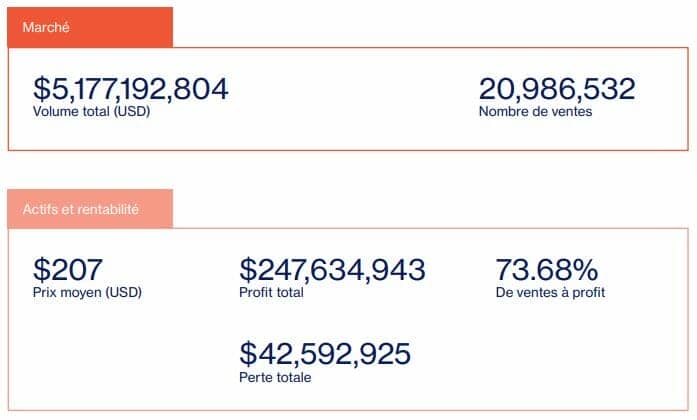Click the dollar sign before 247,634,943
Image resolution: width=697 pixels, height=420 pixels.
(247, 270)
